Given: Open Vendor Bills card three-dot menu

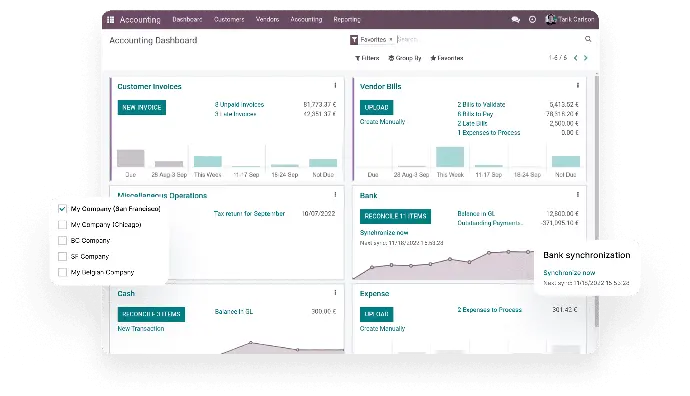Looking at the screenshot, I should 578,86.
